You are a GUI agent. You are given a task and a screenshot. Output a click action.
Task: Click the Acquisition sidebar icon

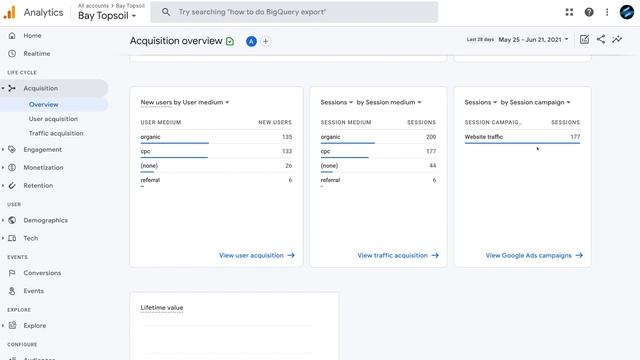point(12,88)
